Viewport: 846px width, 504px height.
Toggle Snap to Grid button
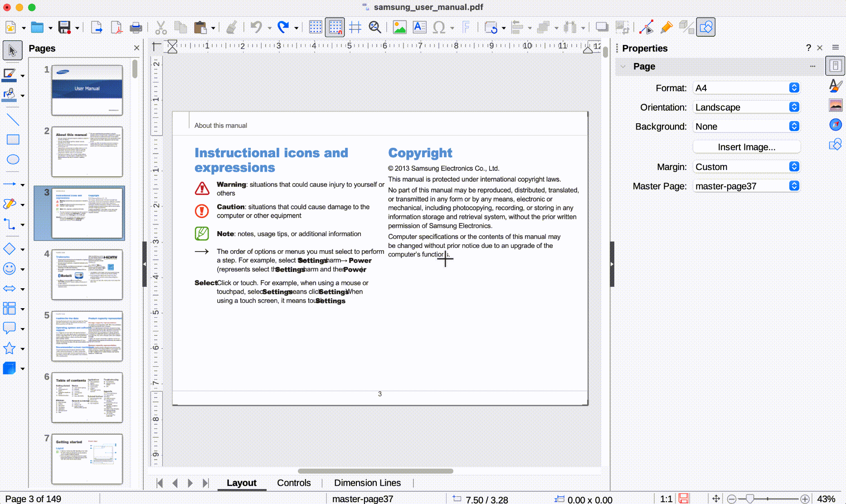(335, 28)
